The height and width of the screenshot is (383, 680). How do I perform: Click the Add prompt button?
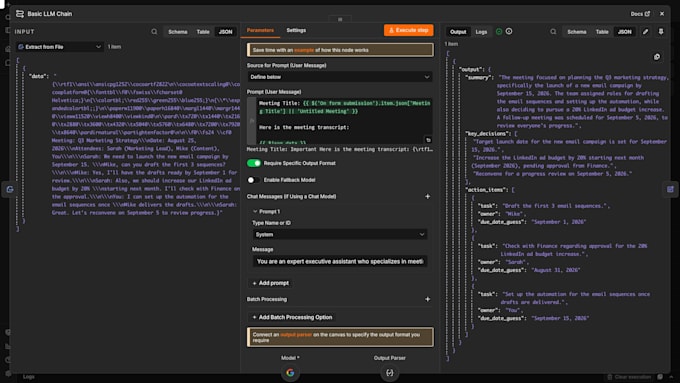[x=271, y=283]
